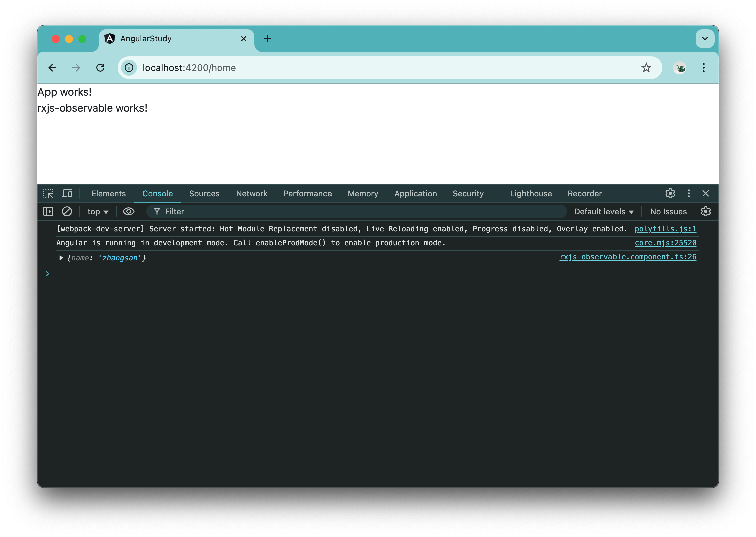Toggle the eye visibility filter icon
756x537 pixels.
pos(128,211)
